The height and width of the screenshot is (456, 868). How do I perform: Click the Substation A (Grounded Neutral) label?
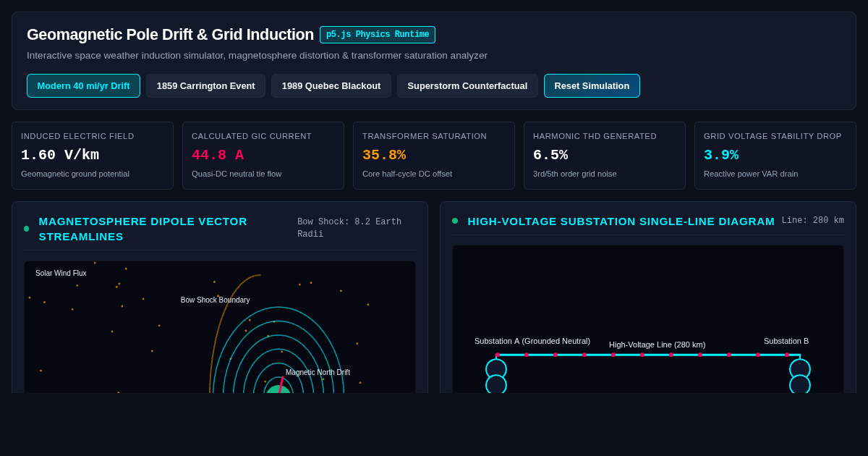pos(532,341)
